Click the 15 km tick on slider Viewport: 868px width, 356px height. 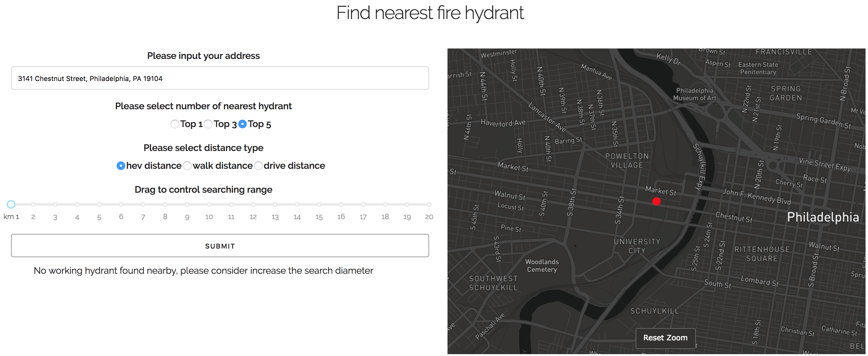pos(319,204)
